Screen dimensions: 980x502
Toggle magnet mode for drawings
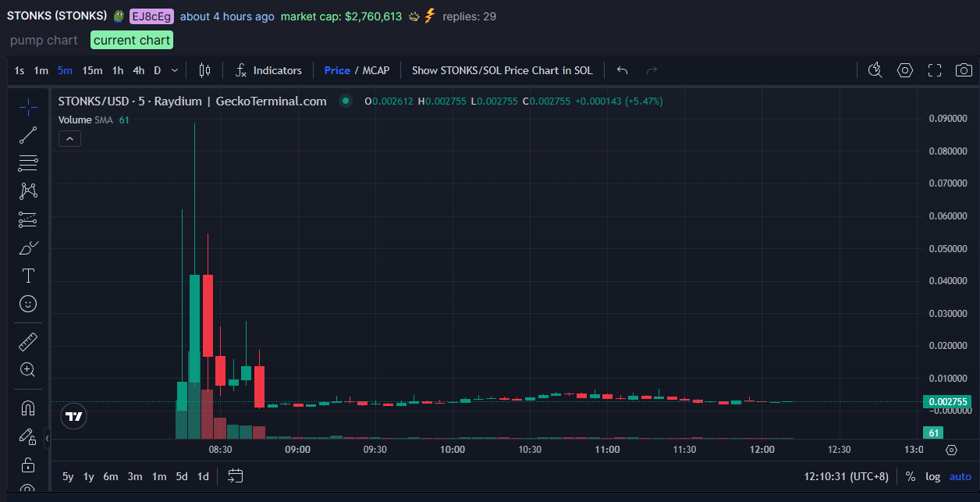click(x=28, y=408)
